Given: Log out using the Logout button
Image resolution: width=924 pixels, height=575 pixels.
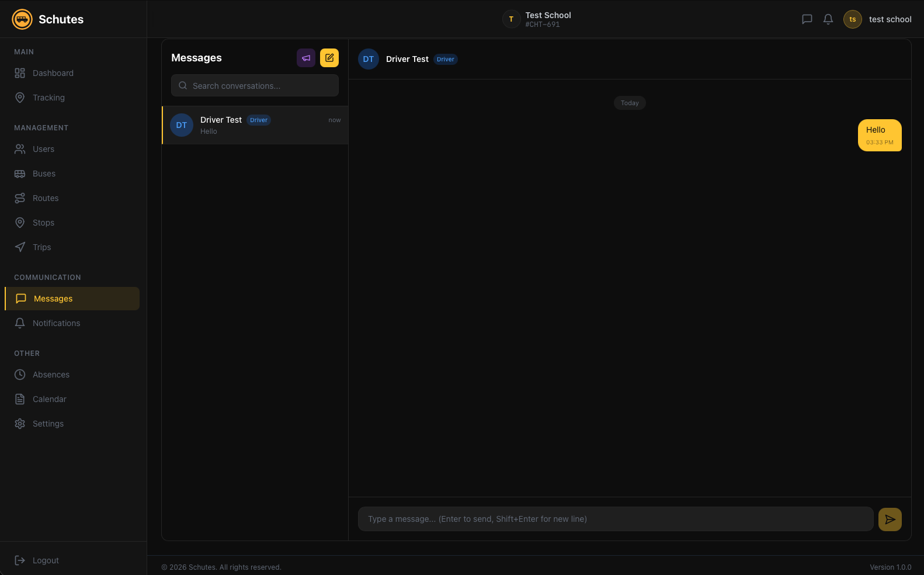Looking at the screenshot, I should pyautogui.click(x=72, y=560).
